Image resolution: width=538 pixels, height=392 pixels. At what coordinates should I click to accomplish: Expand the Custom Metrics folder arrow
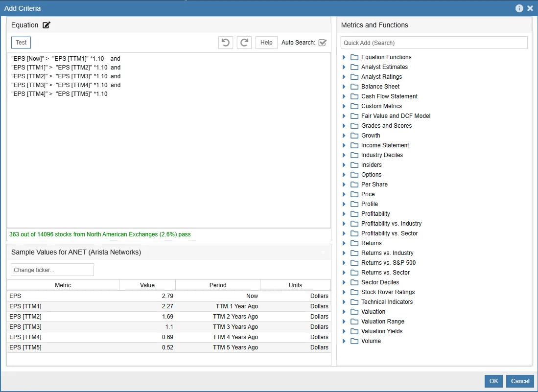(344, 106)
